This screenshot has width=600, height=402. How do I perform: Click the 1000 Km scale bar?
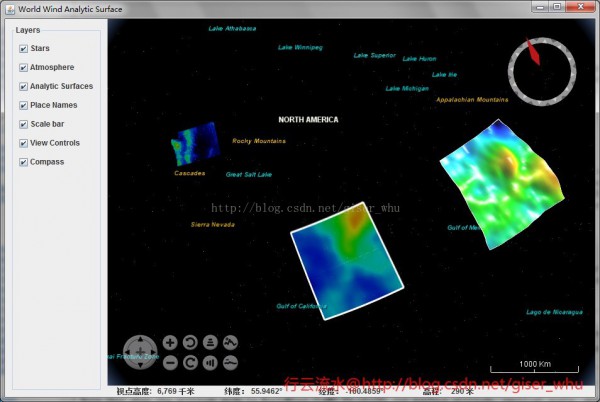[535, 366]
